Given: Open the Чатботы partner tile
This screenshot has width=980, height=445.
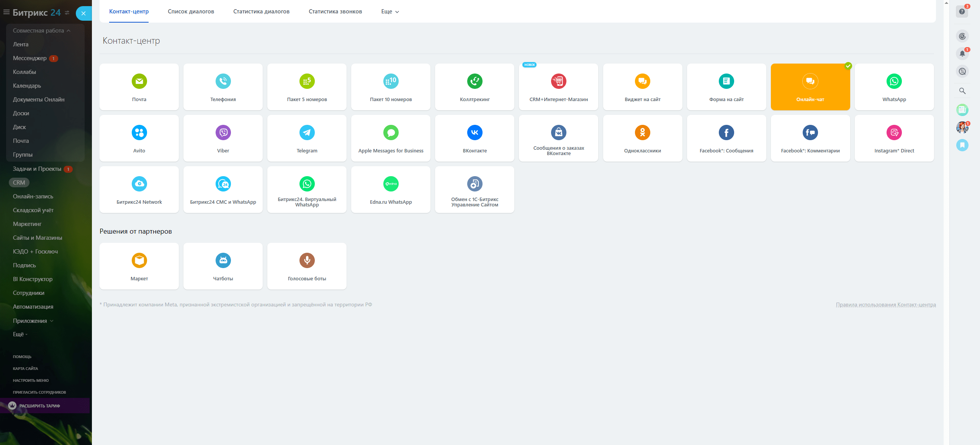Looking at the screenshot, I should 223,266.
